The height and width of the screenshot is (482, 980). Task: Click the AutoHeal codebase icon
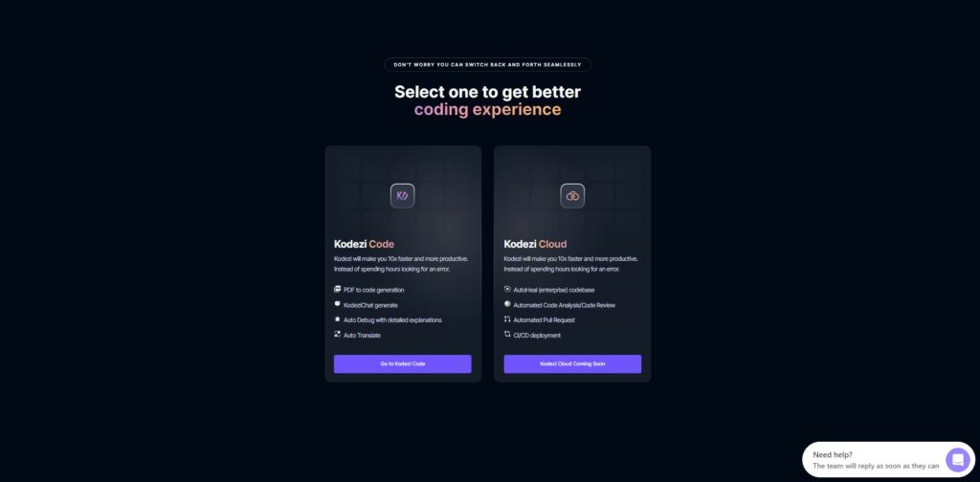(x=507, y=289)
